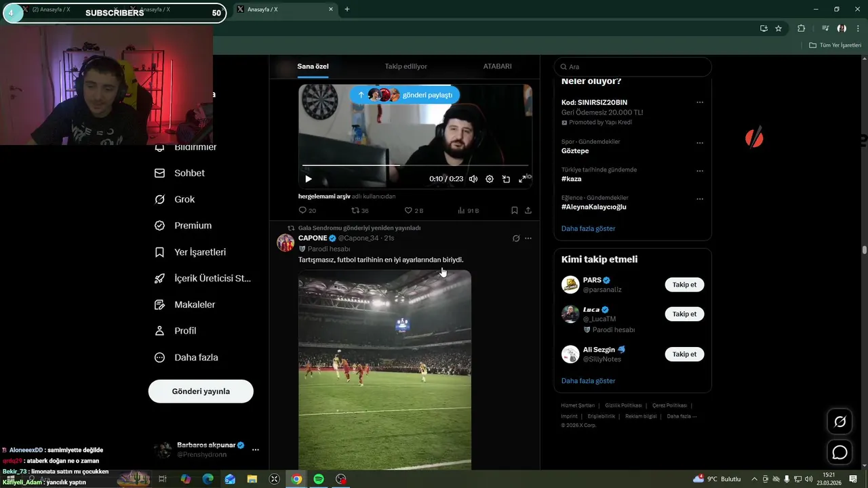868x488 pixels.
Task: Reply to hergelemami arşiv post (20 comments)
Action: coord(307,211)
